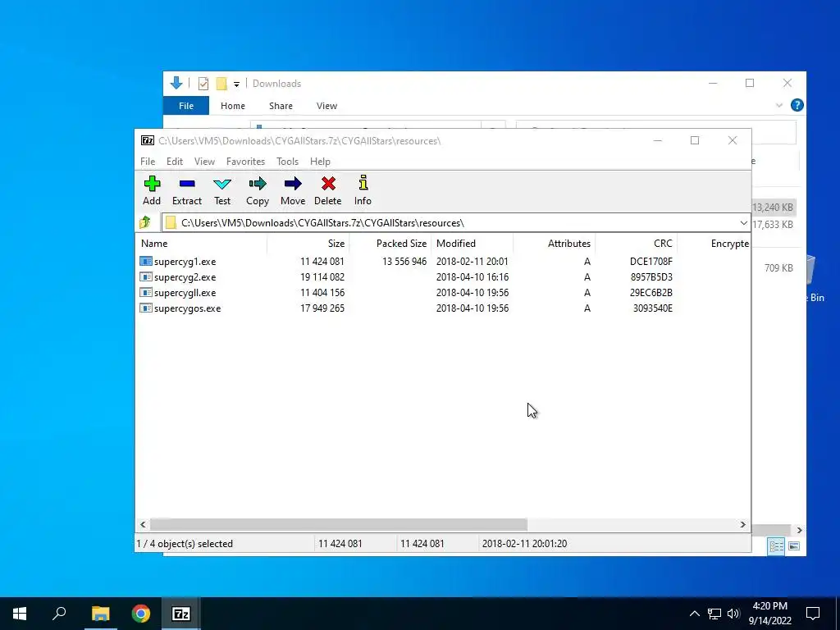Click the 7z logo in the title bar
This screenshot has height=630, width=840.
(x=148, y=141)
